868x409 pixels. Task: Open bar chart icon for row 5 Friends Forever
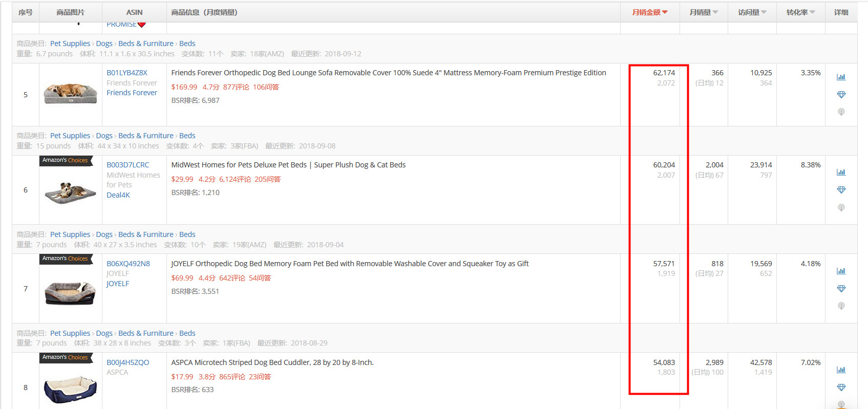(841, 77)
